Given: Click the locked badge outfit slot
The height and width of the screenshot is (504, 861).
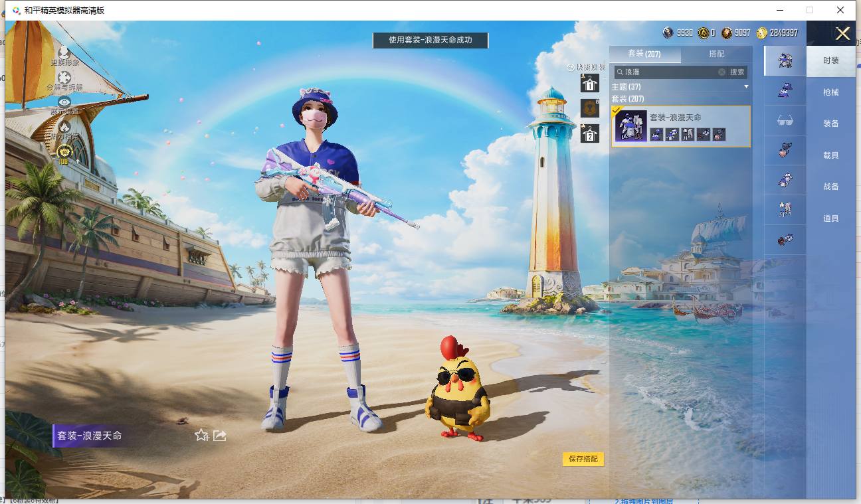Looking at the screenshot, I should tap(589, 108).
